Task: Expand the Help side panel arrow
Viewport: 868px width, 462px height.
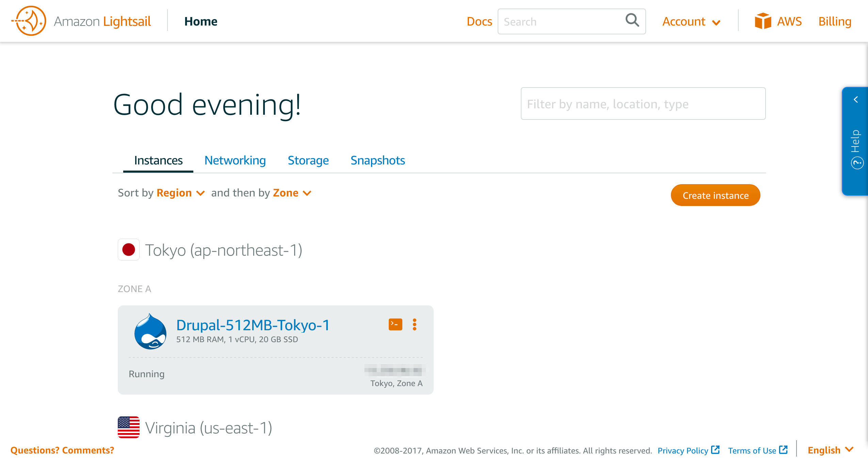Action: coord(855,99)
